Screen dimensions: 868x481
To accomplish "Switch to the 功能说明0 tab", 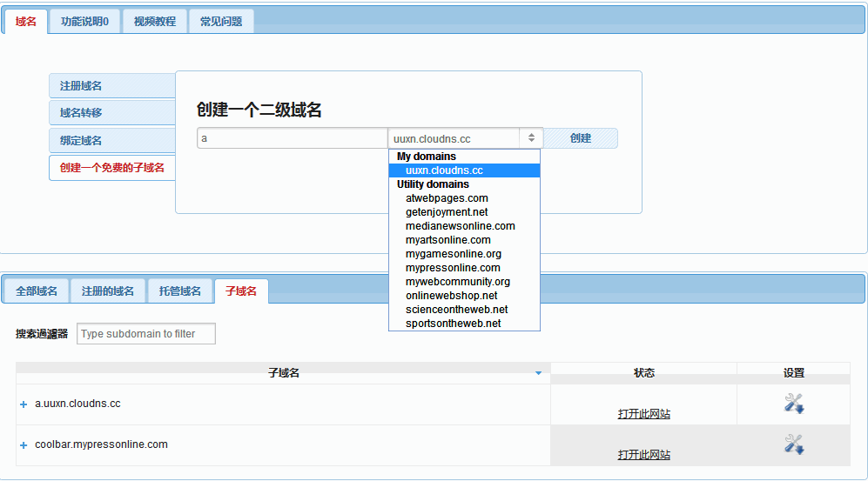I will click(84, 22).
